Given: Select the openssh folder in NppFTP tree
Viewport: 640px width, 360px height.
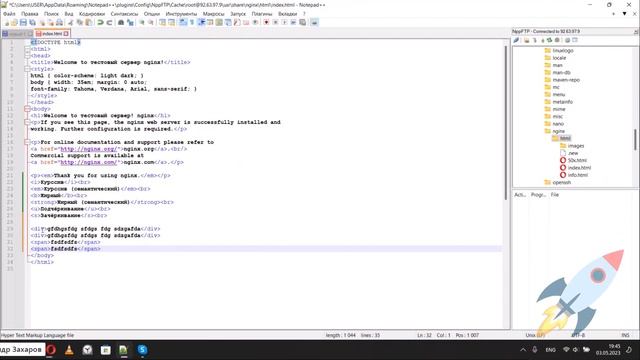Looking at the screenshot, I should click(x=561, y=182).
